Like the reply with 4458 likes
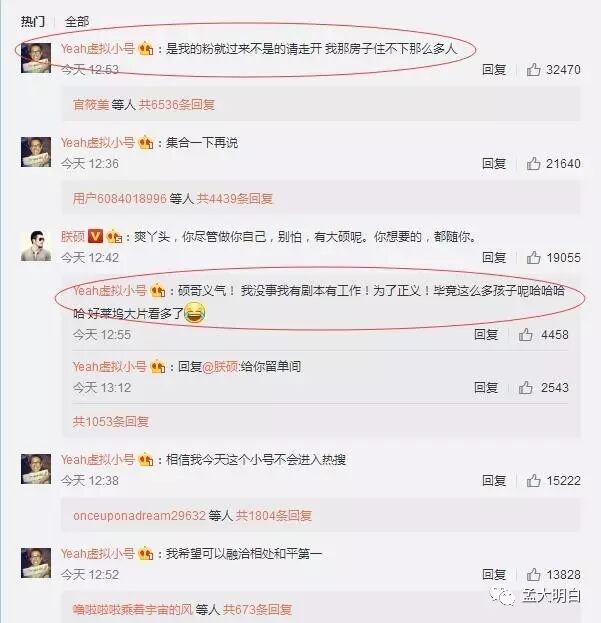 [526, 335]
